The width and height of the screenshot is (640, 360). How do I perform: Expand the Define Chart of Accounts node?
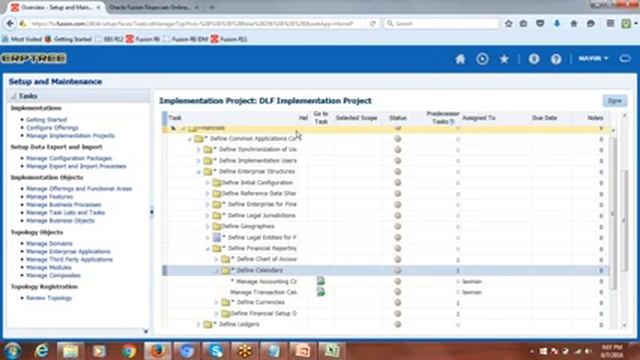coord(216,259)
